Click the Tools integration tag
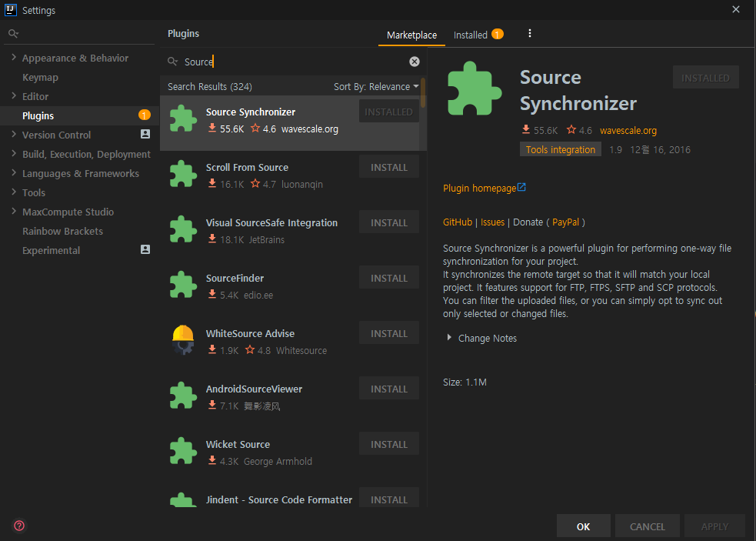Viewport: 756px width, 541px height. (560, 149)
